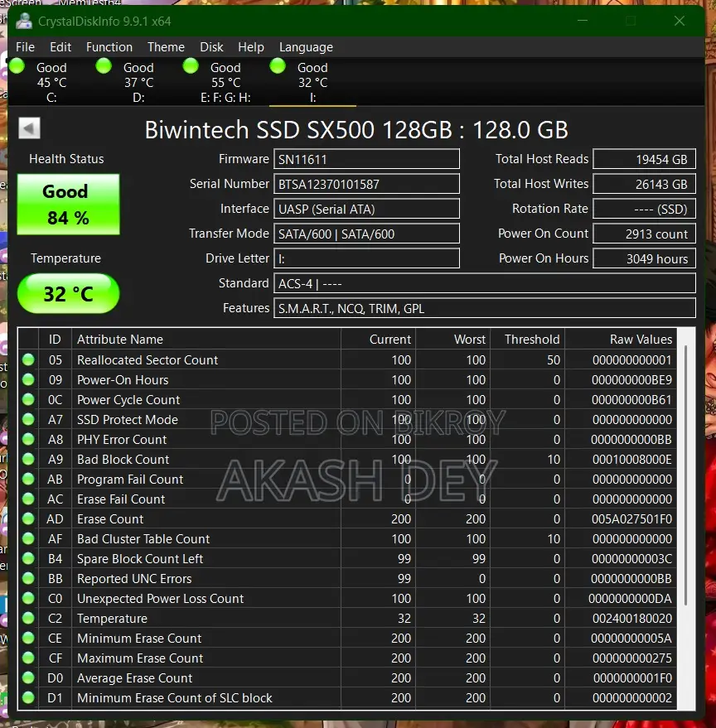This screenshot has height=728, width=716.
Task: Open the File menu
Action: 25,47
